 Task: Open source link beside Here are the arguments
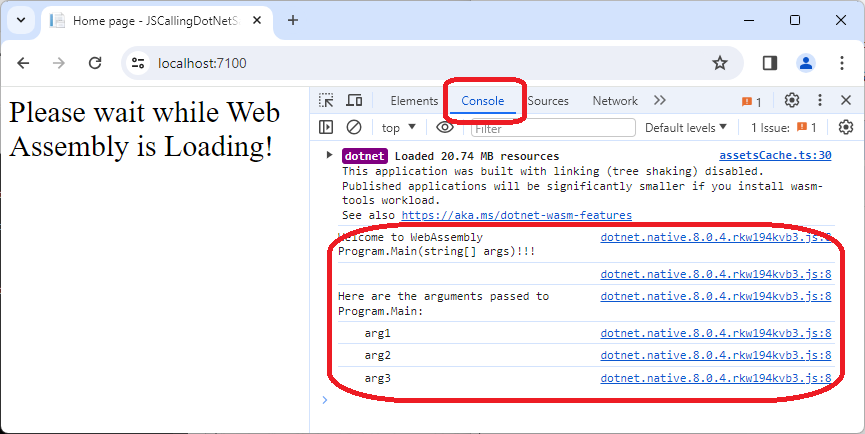[x=716, y=296]
